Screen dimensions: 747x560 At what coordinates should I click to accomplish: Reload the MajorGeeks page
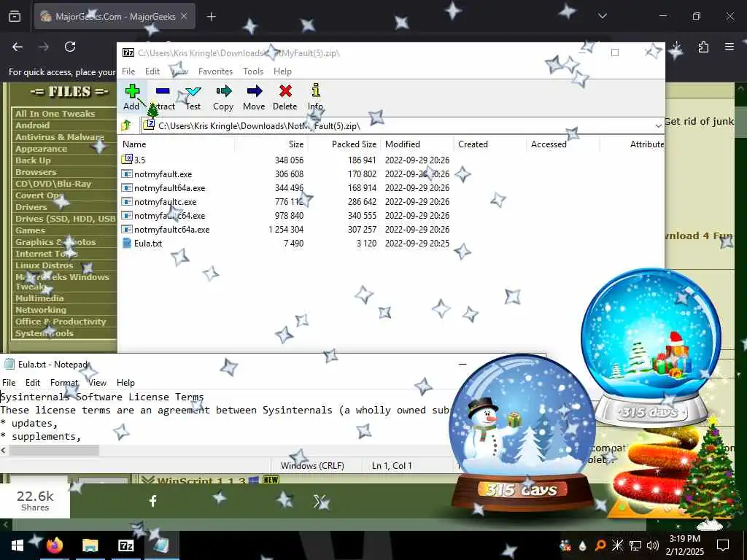coord(70,47)
